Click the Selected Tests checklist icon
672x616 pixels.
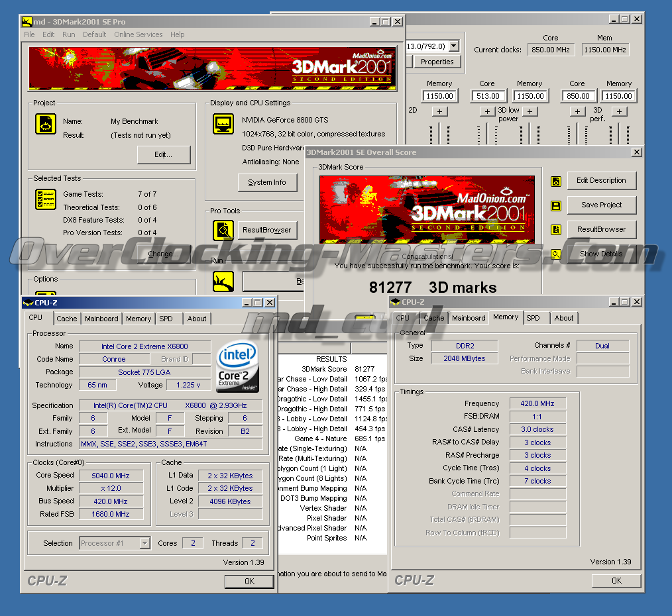(46, 199)
